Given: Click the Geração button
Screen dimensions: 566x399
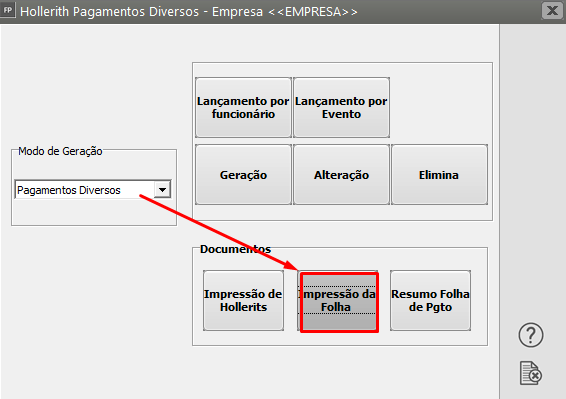Looking at the screenshot, I should pyautogui.click(x=243, y=175).
